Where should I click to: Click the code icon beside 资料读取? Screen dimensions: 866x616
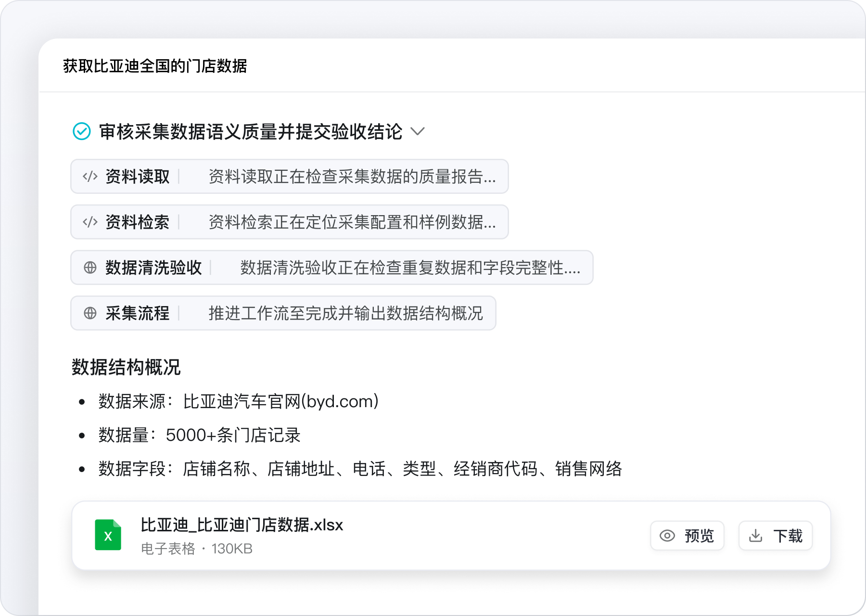click(x=90, y=177)
